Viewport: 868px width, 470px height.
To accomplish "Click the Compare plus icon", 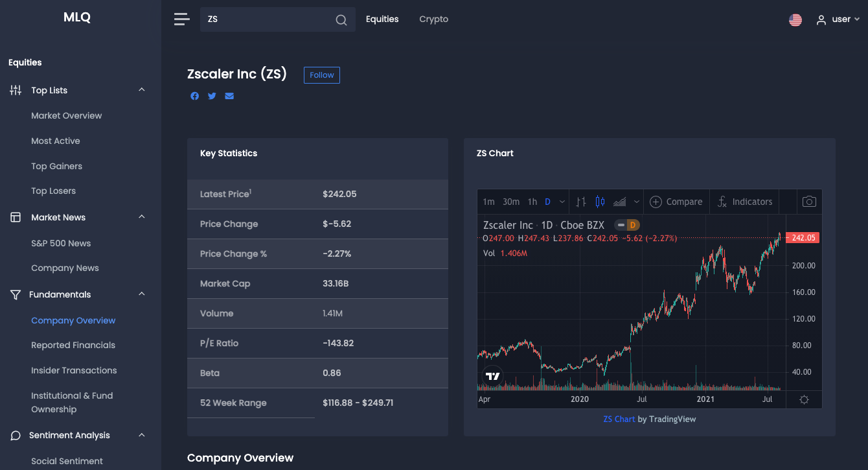I will 656,202.
